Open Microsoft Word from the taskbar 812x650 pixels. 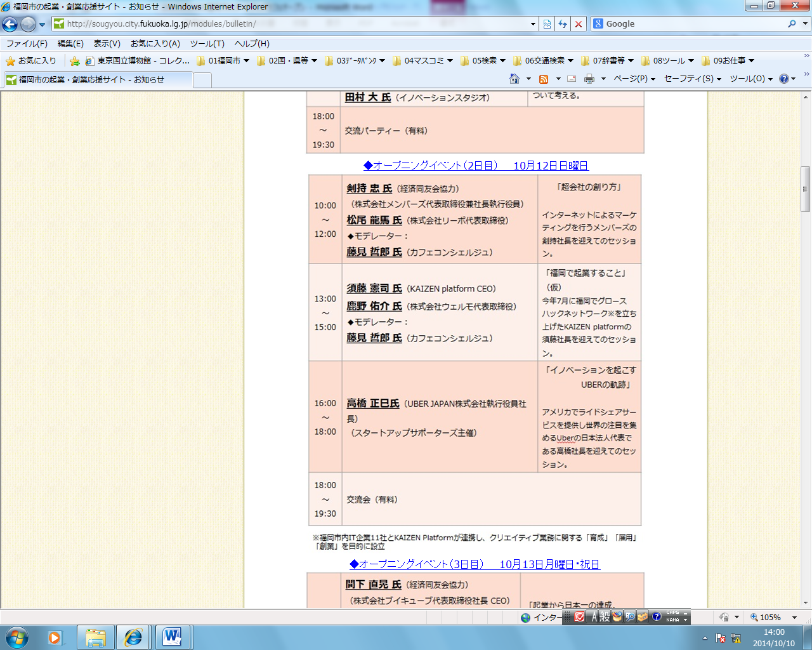click(172, 637)
